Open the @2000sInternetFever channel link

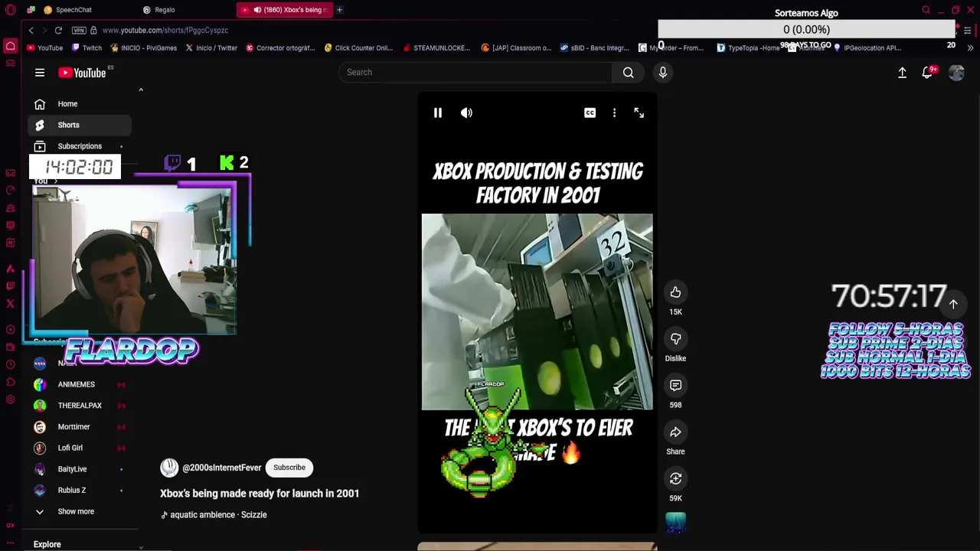(x=221, y=468)
